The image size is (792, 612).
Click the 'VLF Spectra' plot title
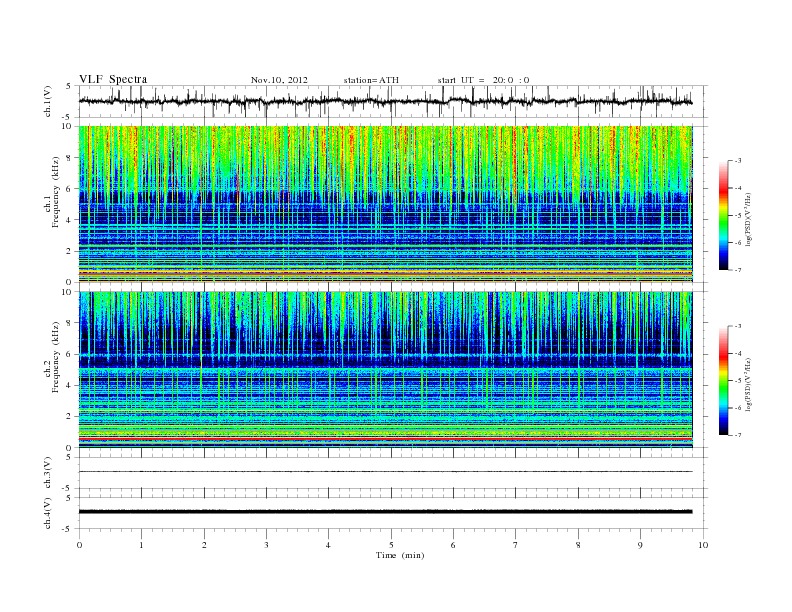click(113, 79)
